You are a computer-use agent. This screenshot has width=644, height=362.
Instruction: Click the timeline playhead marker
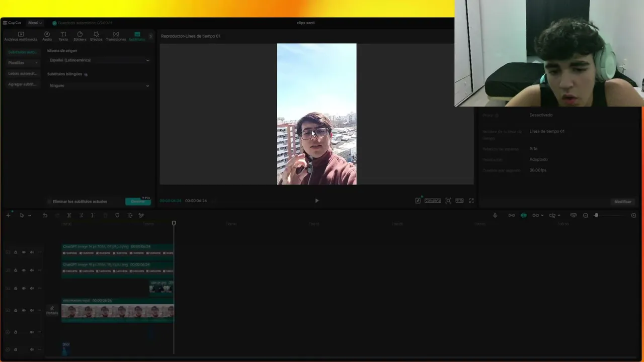pos(174,223)
